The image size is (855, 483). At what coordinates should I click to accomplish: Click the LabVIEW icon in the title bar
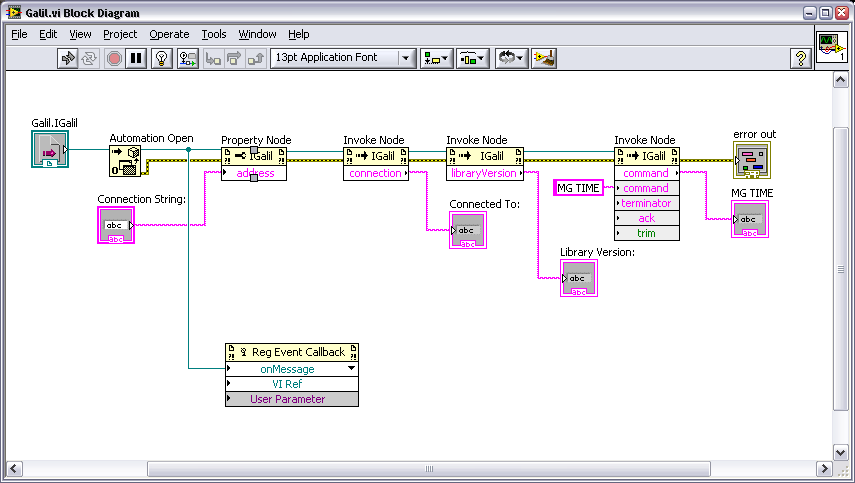click(14, 13)
